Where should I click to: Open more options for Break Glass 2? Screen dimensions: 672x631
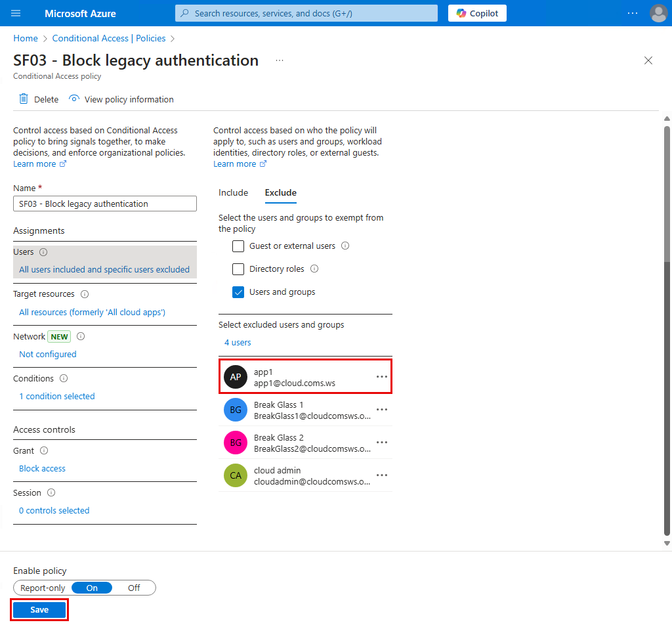[381, 443]
